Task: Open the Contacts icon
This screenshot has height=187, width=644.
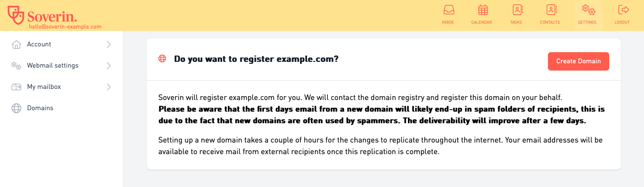Action: (x=551, y=10)
